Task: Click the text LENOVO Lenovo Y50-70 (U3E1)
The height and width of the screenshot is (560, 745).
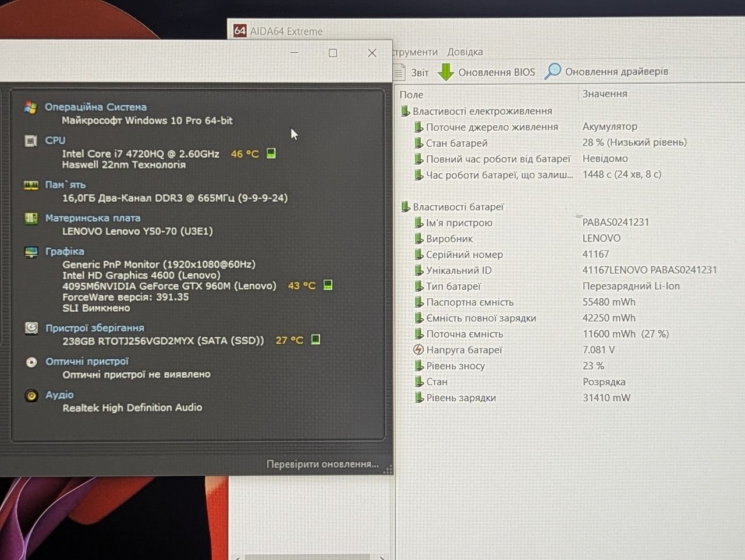Action: [x=137, y=231]
